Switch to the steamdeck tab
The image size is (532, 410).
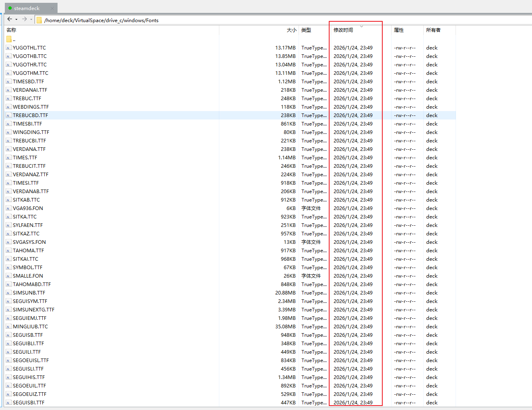[x=27, y=8]
